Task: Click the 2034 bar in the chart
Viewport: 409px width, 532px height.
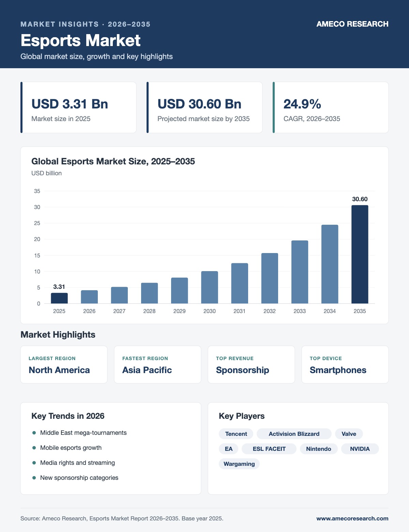Action: pos(330,264)
